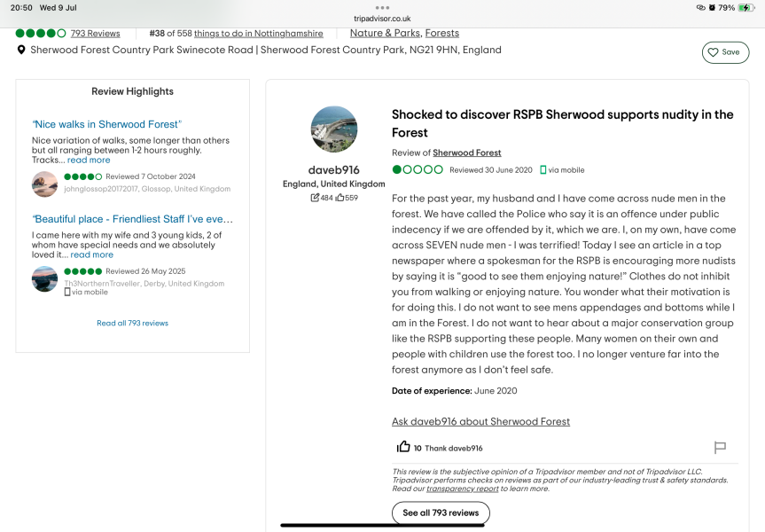
Task: Click the via mobile phone icon
Action: click(543, 170)
